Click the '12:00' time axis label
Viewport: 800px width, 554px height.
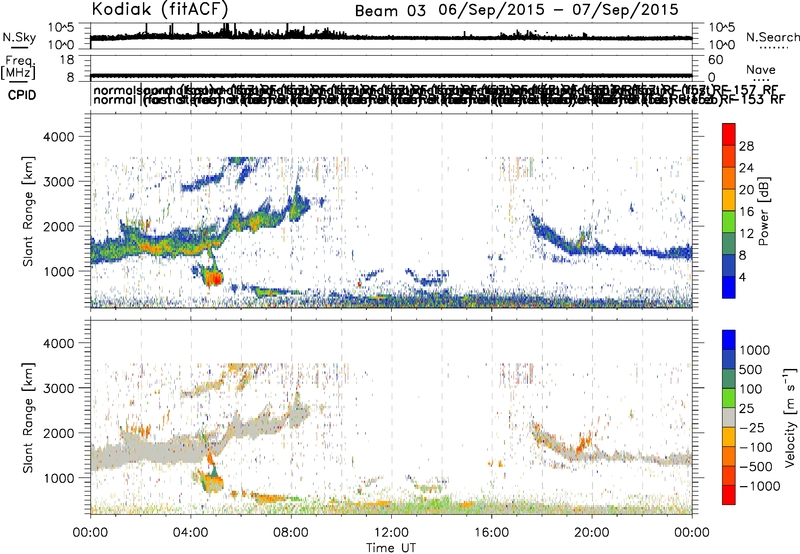[391, 533]
